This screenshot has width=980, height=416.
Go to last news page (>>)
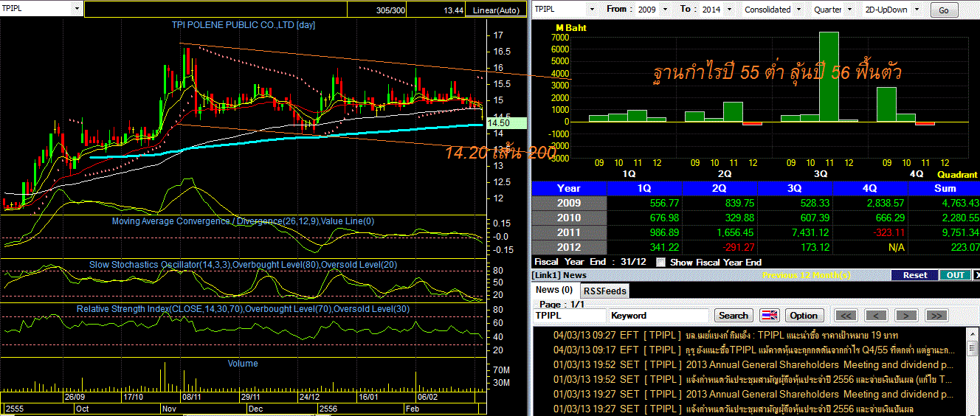pyautogui.click(x=936, y=315)
